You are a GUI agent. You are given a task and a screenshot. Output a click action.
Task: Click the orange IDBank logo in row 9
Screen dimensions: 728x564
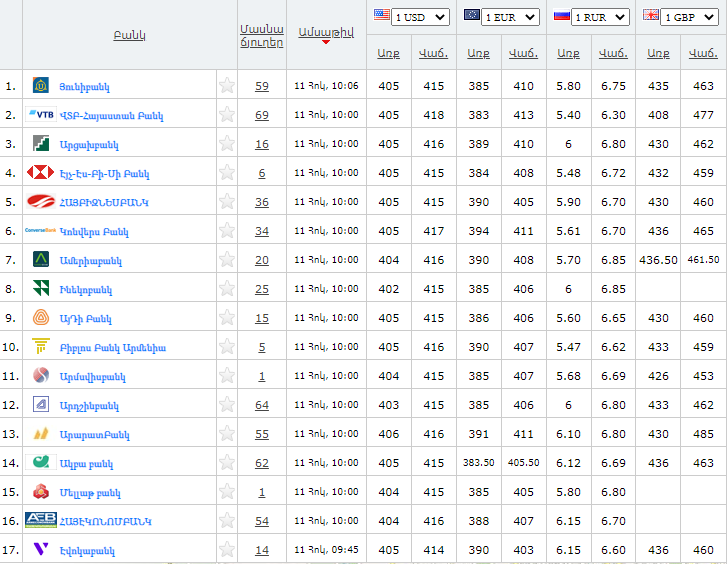pos(41,318)
